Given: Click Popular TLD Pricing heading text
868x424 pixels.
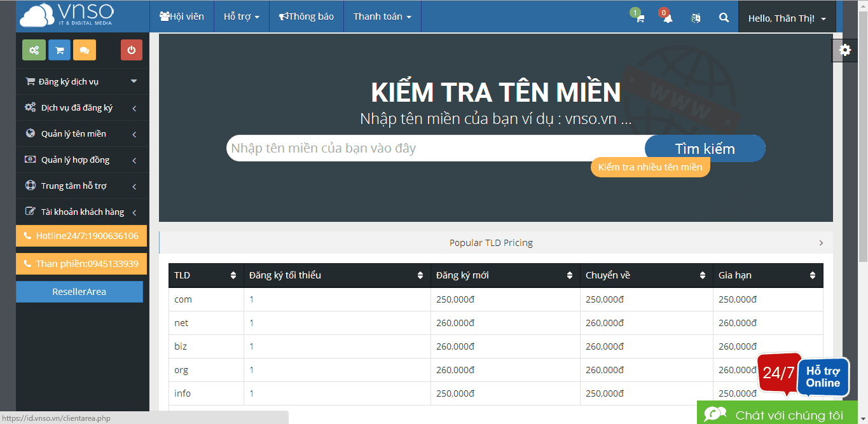Looking at the screenshot, I should (491, 243).
